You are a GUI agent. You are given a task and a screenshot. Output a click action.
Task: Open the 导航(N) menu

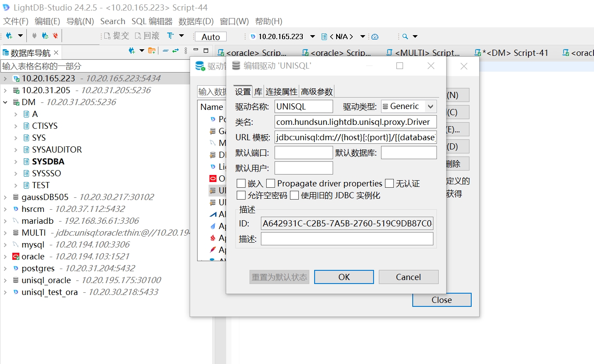[80, 21]
